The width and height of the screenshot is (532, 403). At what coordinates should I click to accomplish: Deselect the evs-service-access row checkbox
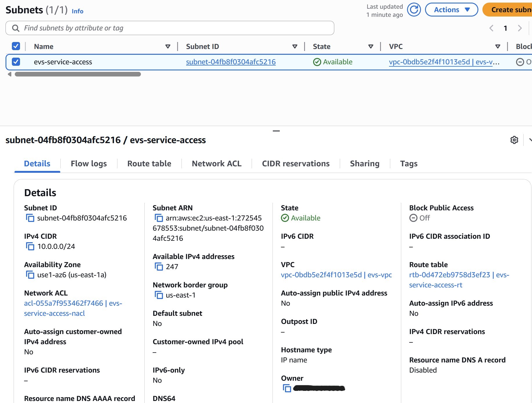point(16,62)
